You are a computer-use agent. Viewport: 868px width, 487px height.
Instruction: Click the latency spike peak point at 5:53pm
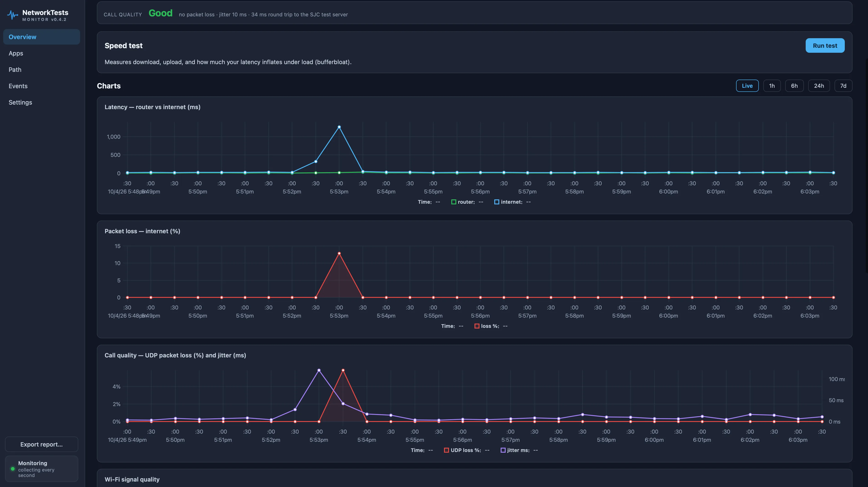pos(339,127)
